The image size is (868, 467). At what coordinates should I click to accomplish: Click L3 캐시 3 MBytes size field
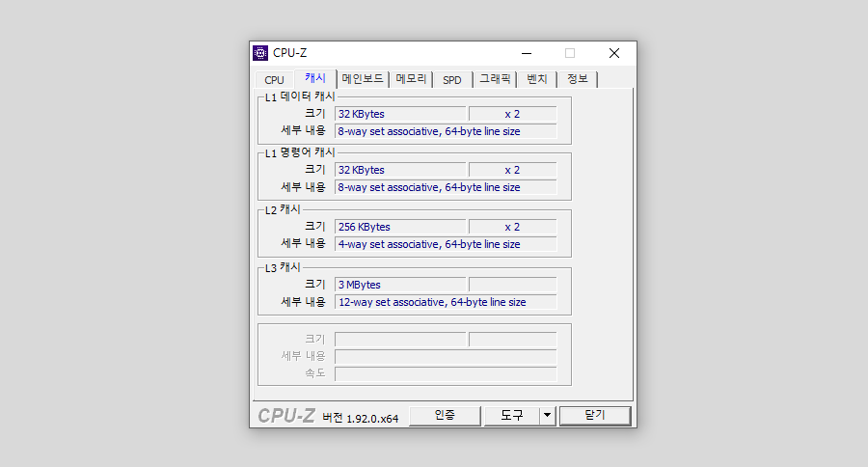(x=400, y=285)
